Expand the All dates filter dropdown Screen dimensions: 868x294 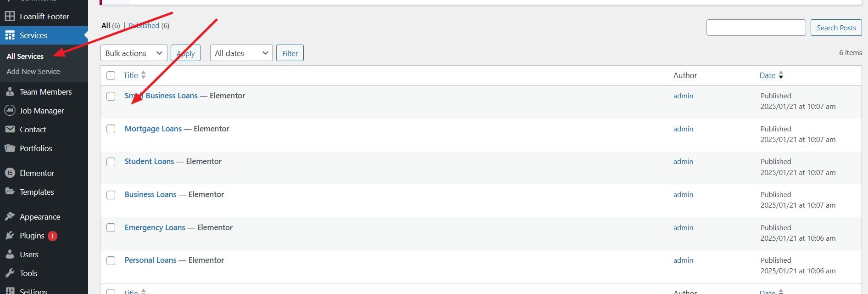[241, 53]
